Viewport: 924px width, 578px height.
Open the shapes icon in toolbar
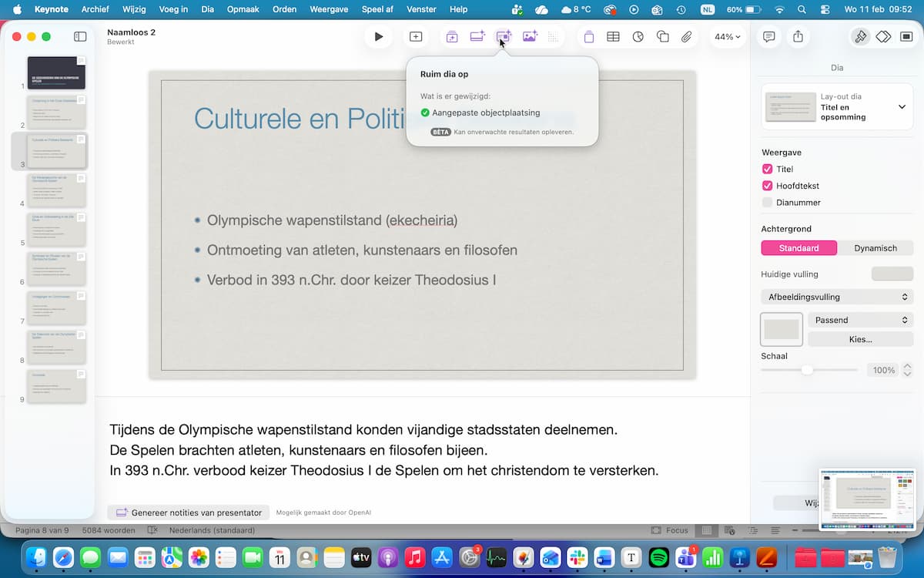pyautogui.click(x=662, y=36)
